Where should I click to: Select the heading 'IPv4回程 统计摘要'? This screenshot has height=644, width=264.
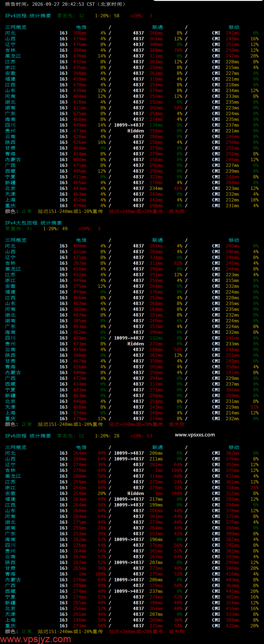[x=28, y=16]
